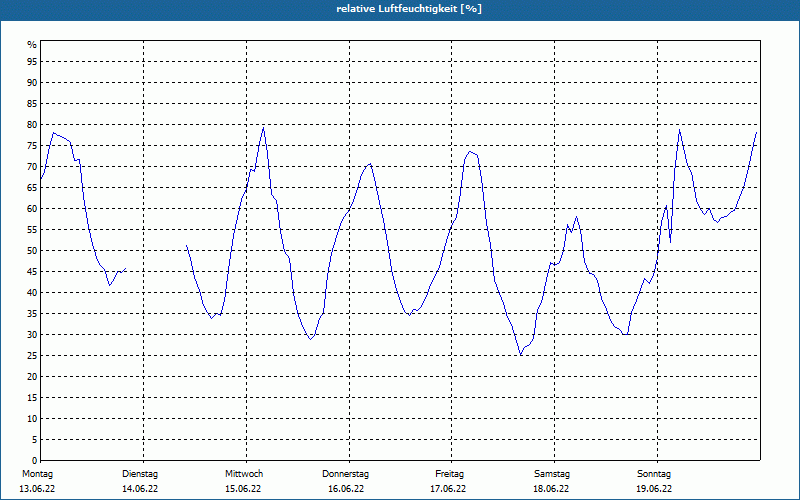Screen dimensions: 800x500
Task: Select the 'Donnerstag' day label
Action: tap(345, 474)
